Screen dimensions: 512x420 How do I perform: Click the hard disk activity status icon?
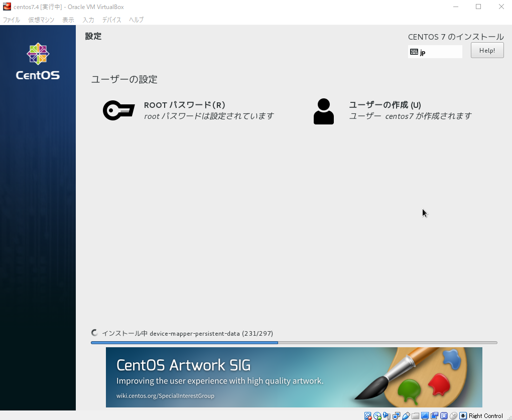tap(368, 415)
